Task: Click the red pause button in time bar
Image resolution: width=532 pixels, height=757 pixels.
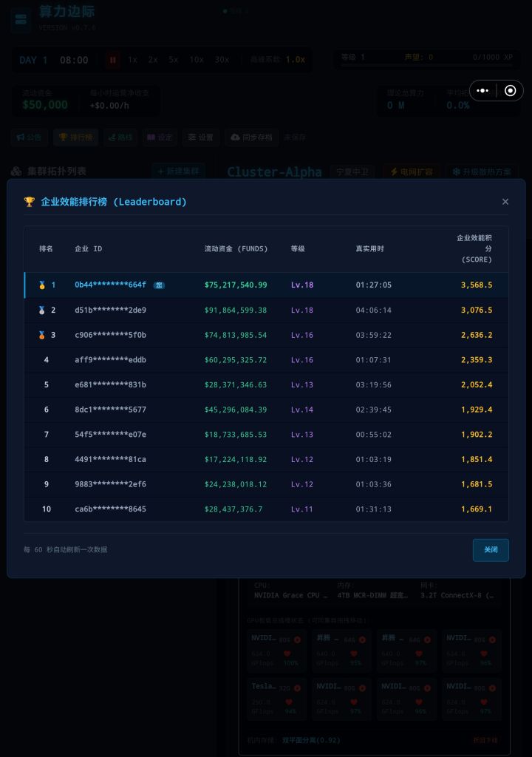Action: pyautogui.click(x=112, y=60)
